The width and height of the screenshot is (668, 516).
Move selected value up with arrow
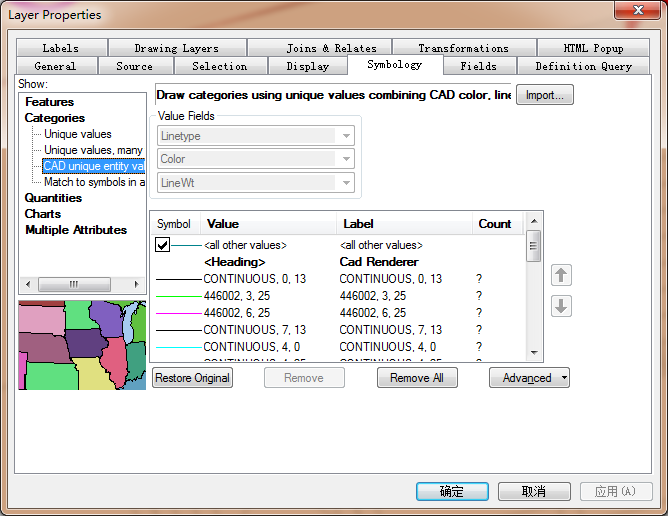pyautogui.click(x=561, y=275)
